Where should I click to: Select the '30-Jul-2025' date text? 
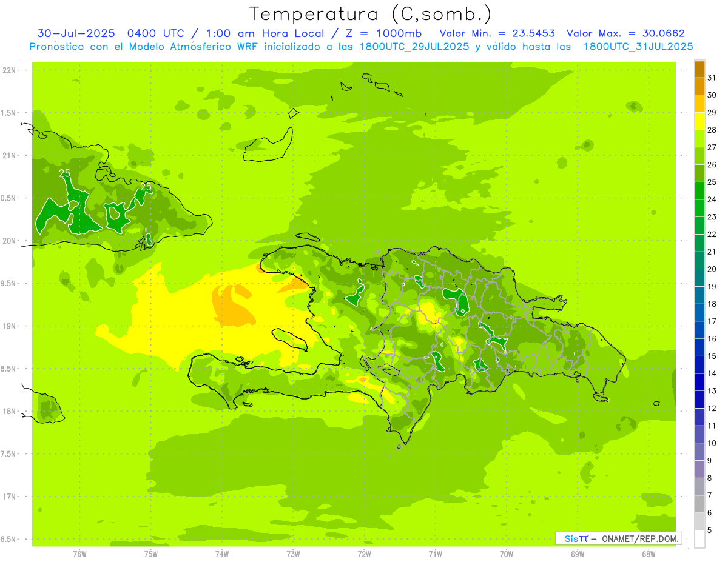76,33
